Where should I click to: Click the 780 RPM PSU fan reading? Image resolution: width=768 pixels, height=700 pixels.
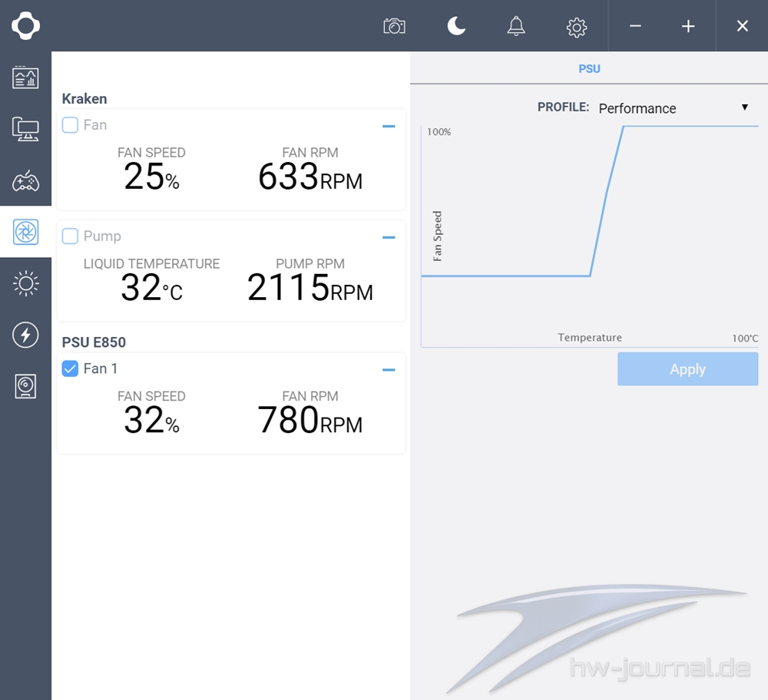pos(310,420)
